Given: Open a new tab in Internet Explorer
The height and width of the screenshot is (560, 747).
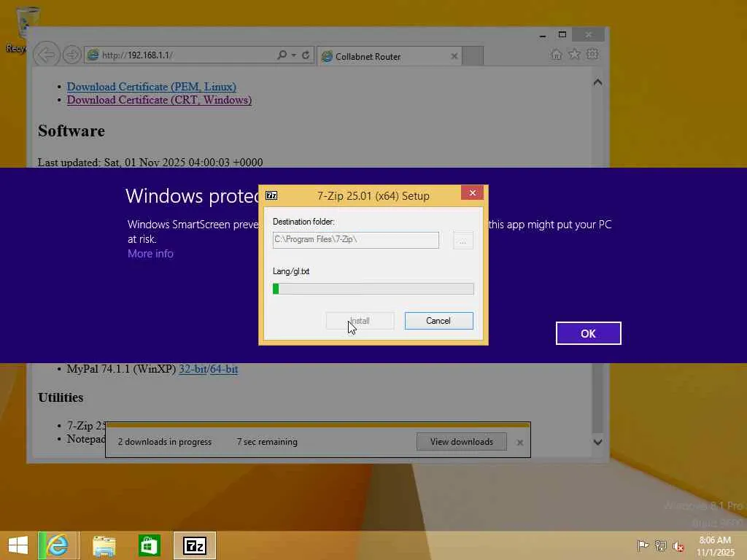Looking at the screenshot, I should (473, 56).
